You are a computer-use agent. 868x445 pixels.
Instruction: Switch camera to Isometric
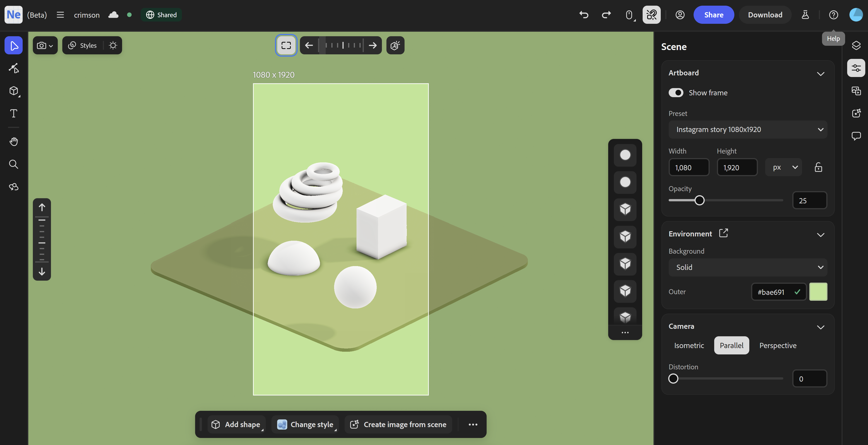tap(689, 346)
